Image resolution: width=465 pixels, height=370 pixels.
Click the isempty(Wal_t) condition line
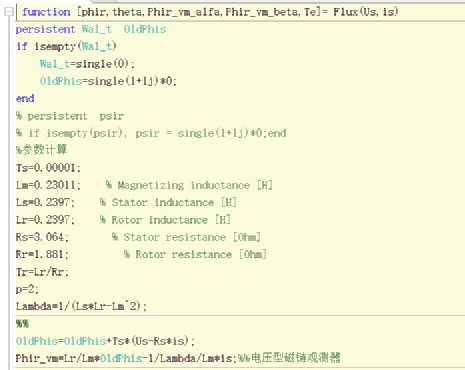click(x=66, y=46)
